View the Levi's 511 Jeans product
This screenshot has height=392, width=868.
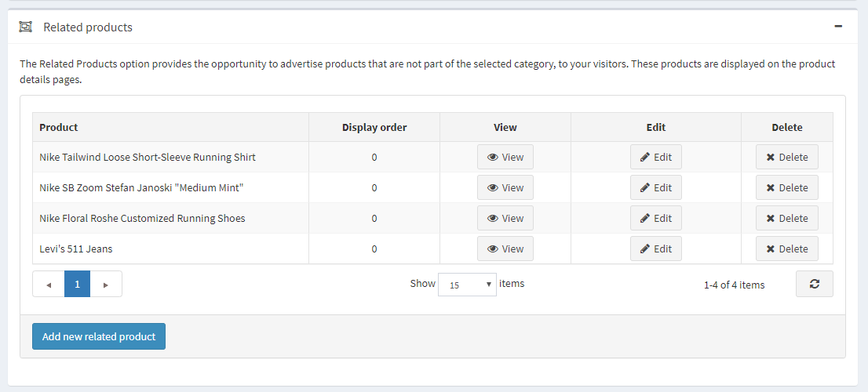tap(505, 249)
